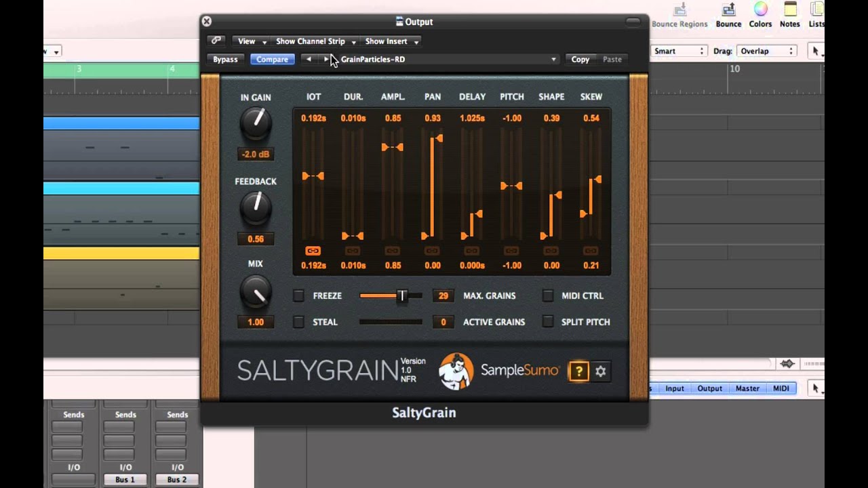Viewport: 868px width, 488px height.
Task: Click the Bus 2 output button
Action: click(177, 479)
